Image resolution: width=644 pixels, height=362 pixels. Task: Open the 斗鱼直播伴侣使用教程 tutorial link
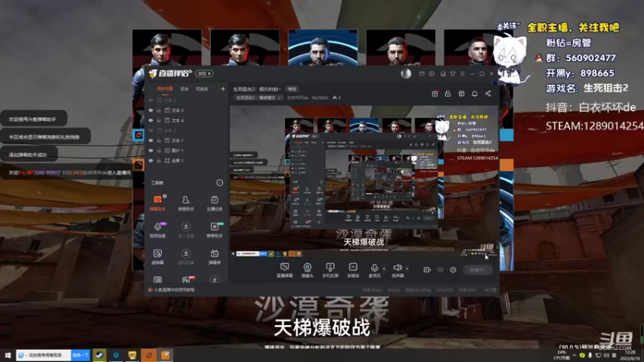tap(174, 290)
